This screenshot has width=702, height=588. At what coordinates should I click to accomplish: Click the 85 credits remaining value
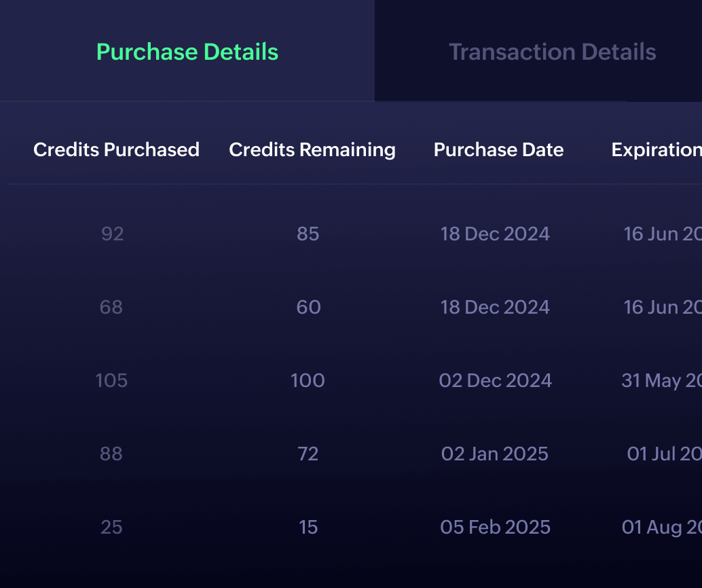[x=308, y=234]
